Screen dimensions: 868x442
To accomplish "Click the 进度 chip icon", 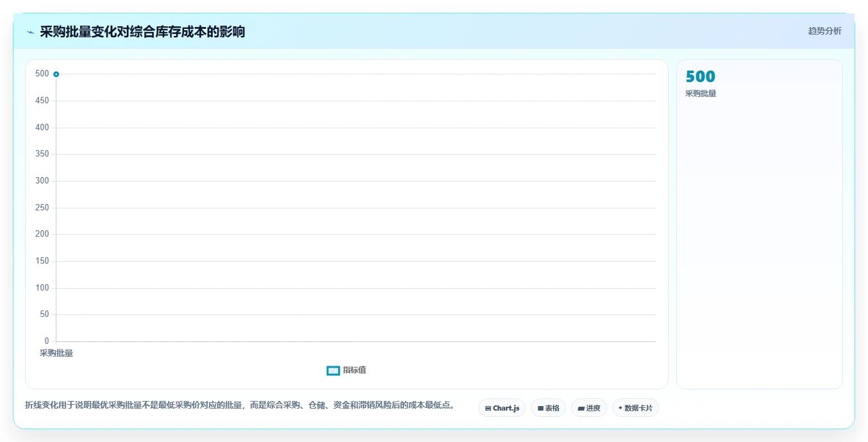I will [x=581, y=408].
